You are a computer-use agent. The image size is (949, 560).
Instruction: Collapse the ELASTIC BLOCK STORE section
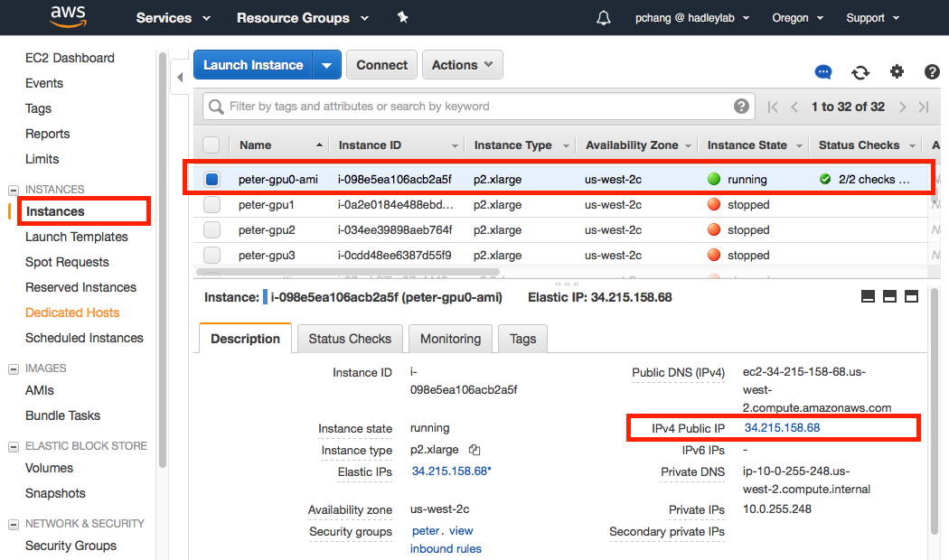[x=14, y=446]
